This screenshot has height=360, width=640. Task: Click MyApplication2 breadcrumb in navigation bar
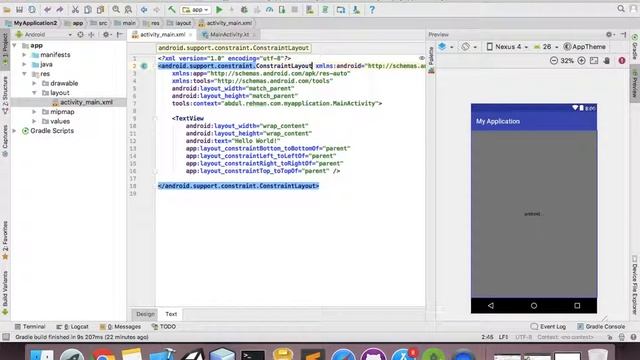click(31, 23)
